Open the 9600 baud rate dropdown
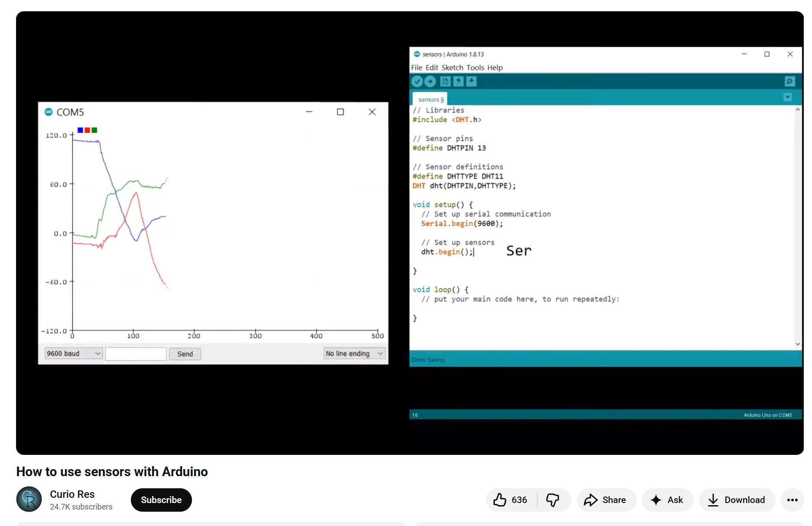The height and width of the screenshot is (526, 812). (x=73, y=353)
